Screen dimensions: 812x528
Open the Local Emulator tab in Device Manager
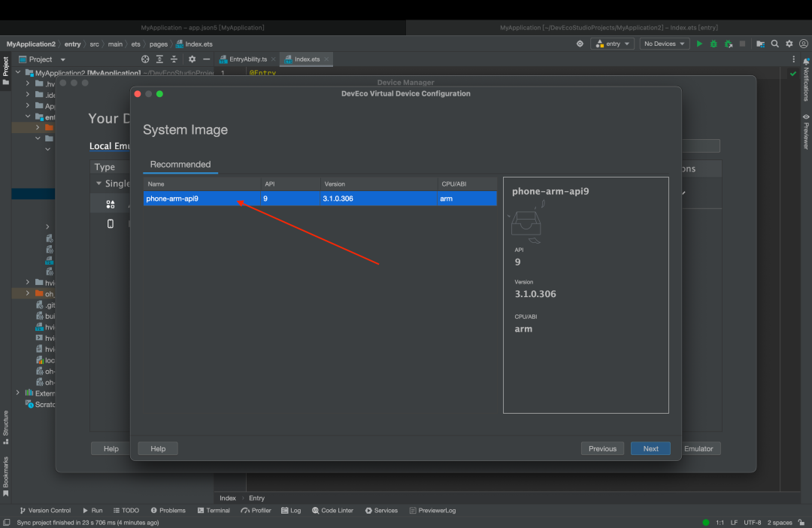109,146
